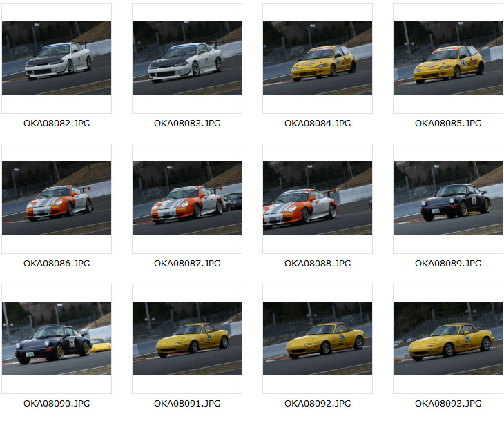Select thumbnail of OKA08093.JPG

click(448, 338)
